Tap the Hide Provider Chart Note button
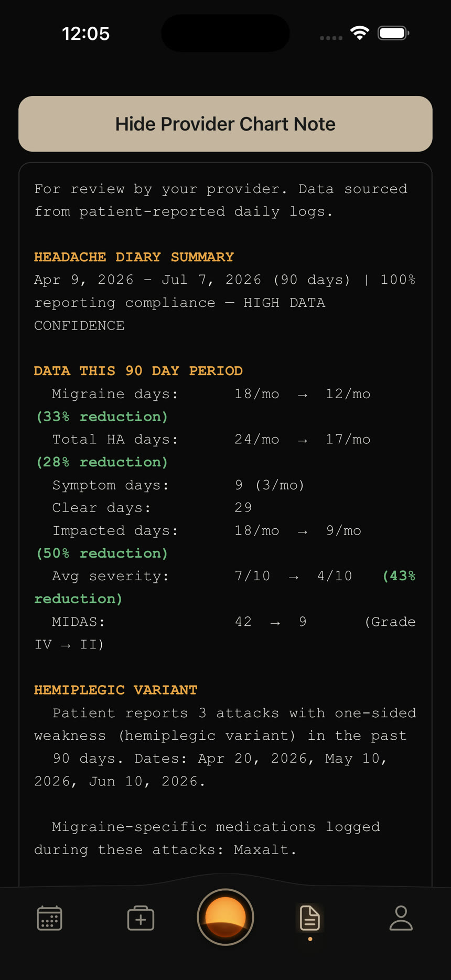Screen dimensions: 451x980 (225, 124)
